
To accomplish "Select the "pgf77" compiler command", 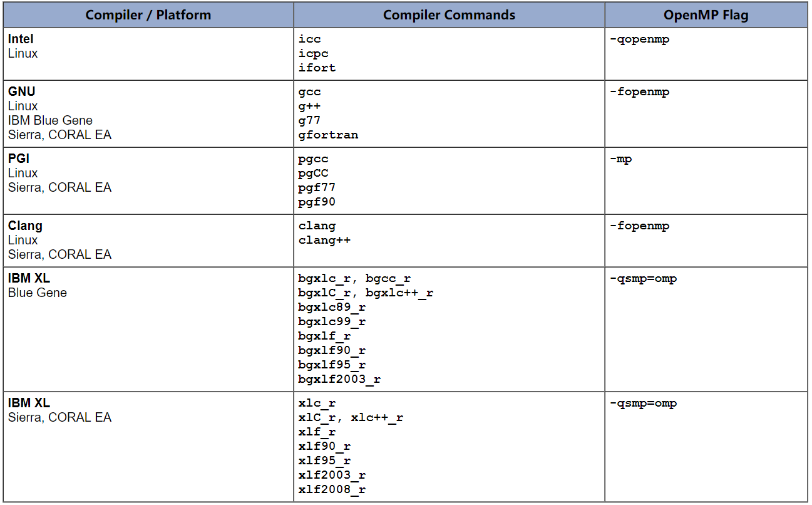I will [317, 188].
